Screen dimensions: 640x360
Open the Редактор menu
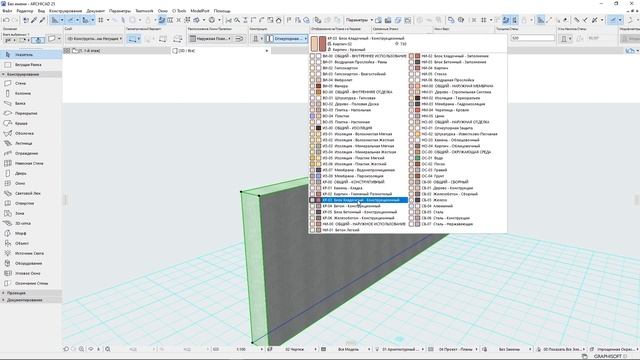(25, 11)
